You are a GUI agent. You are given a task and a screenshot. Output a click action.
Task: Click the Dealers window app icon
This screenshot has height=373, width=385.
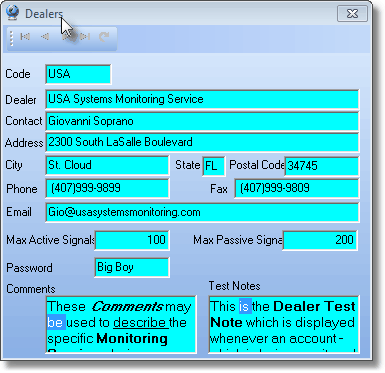click(13, 13)
